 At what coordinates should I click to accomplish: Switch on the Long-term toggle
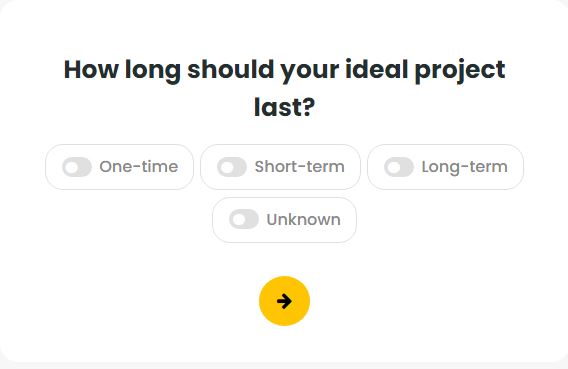(x=399, y=167)
